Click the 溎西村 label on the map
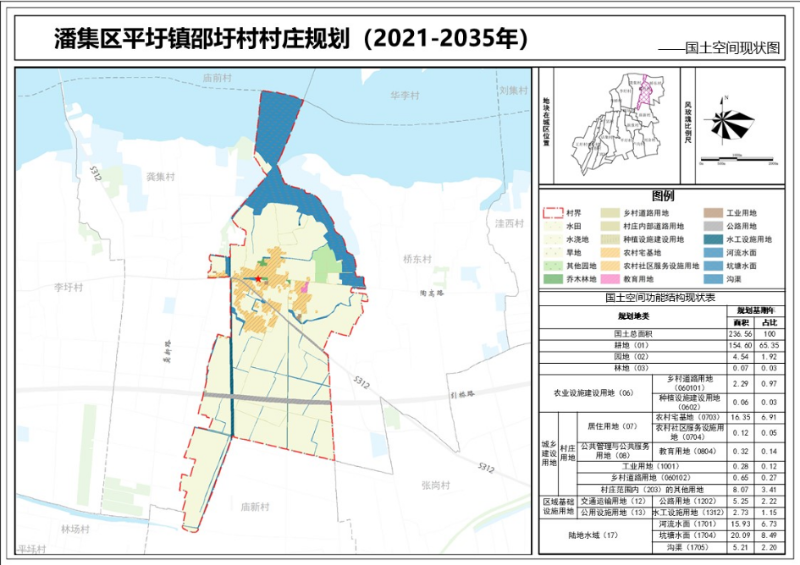The width and height of the screenshot is (800, 565). pyautogui.click(x=509, y=224)
